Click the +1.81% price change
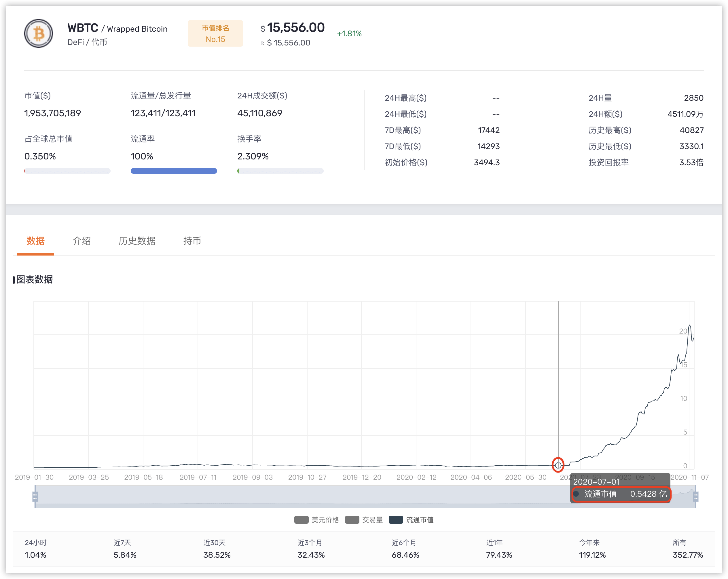 pos(349,33)
